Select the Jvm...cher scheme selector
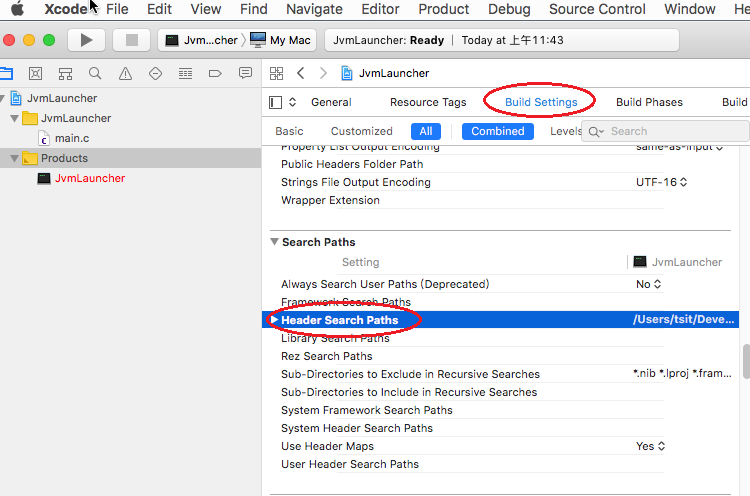Viewport: 750px width, 496px height. pyautogui.click(x=202, y=40)
